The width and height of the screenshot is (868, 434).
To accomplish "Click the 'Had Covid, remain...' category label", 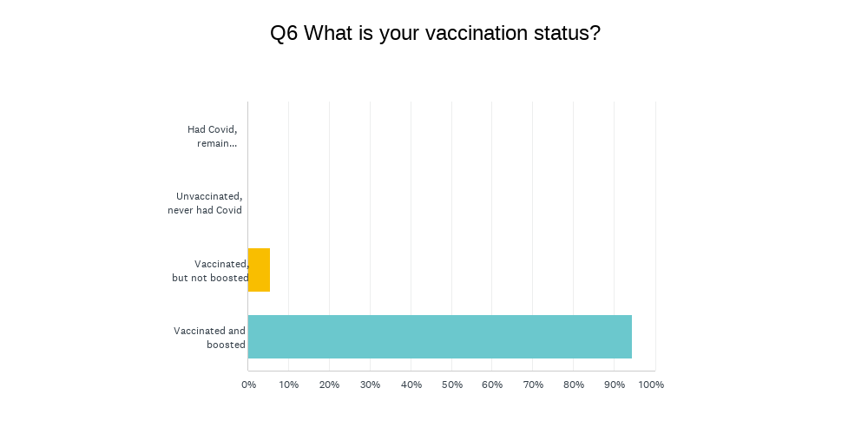I will click(x=212, y=136).
